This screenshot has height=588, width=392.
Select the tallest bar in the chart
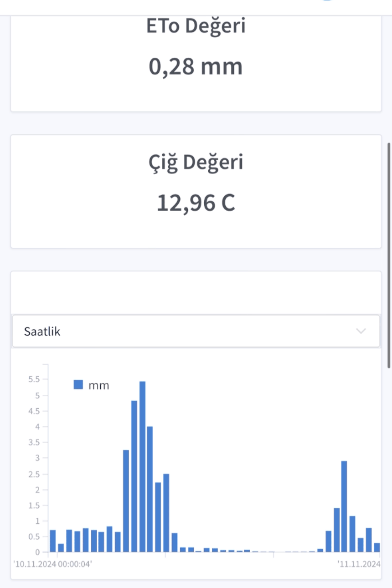point(142,466)
